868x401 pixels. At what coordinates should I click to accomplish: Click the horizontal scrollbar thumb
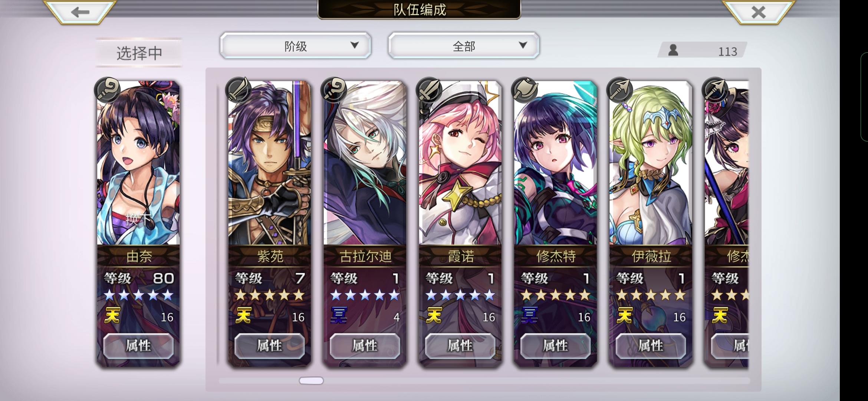pyautogui.click(x=311, y=381)
